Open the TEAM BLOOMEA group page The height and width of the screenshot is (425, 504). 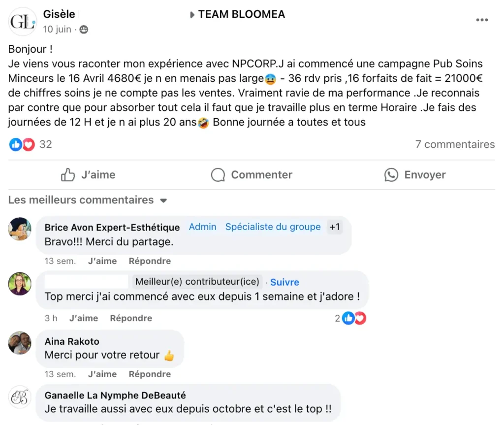pos(241,14)
